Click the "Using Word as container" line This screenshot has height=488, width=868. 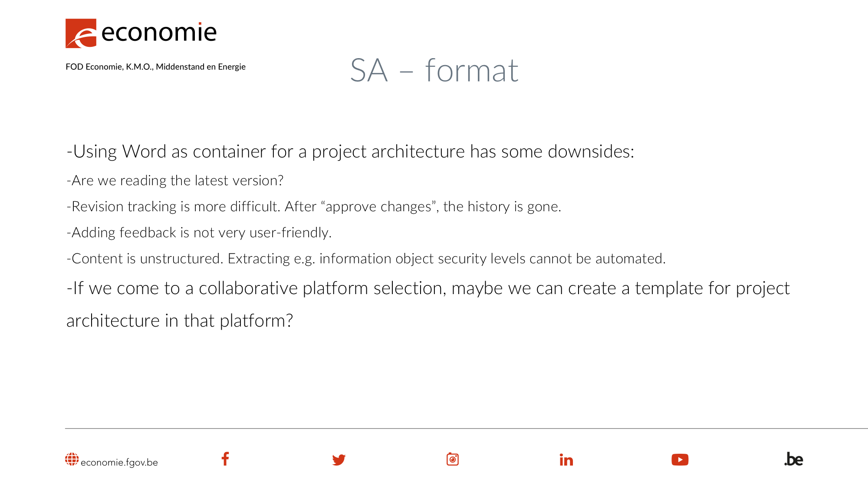pyautogui.click(x=350, y=151)
